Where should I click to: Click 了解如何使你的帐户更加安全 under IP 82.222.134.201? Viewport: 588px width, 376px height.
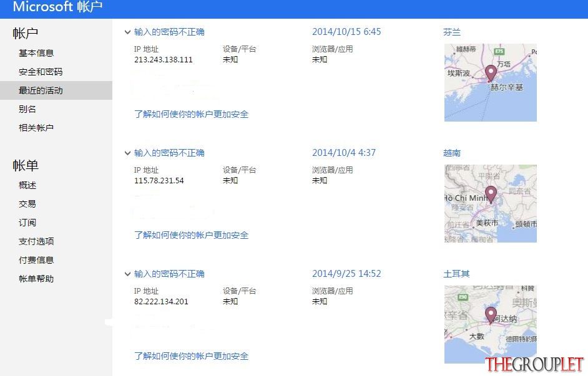[191, 356]
